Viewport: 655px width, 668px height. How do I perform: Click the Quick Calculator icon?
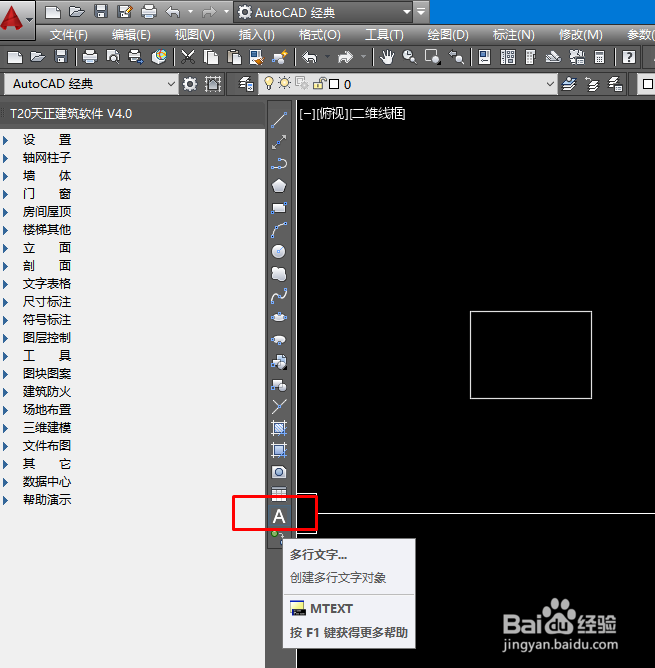point(600,57)
